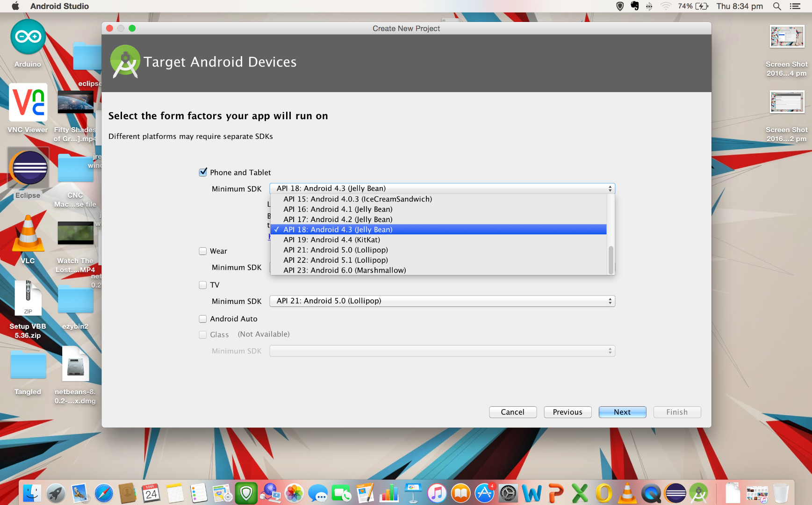Open TV Minimum SDK dropdown
This screenshot has height=505, width=812.
442,301
